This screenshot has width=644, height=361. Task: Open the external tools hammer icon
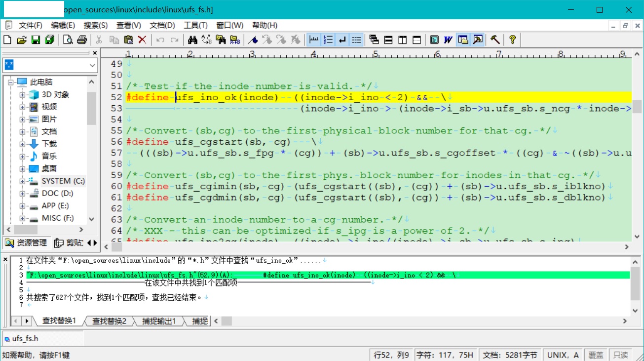pos(495,40)
